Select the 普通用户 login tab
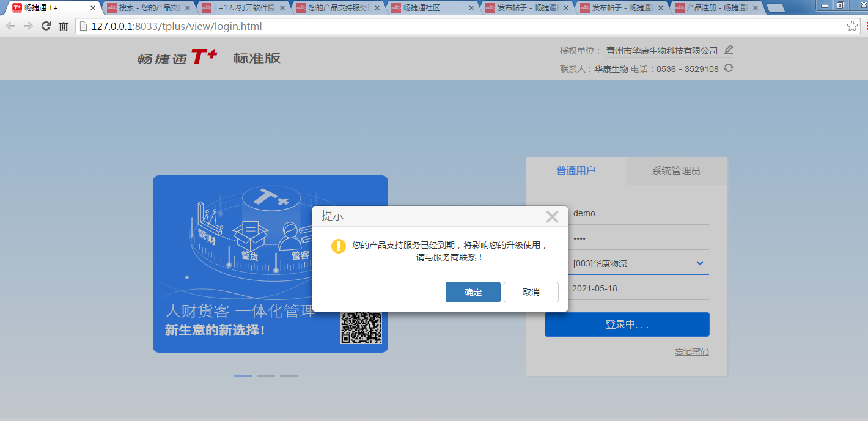 click(x=576, y=171)
